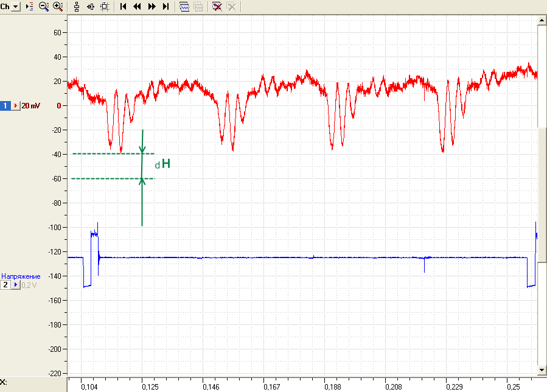This screenshot has height=392, width=547.
Task: Click the horizontal alignment tool icon
Action: (91, 7)
